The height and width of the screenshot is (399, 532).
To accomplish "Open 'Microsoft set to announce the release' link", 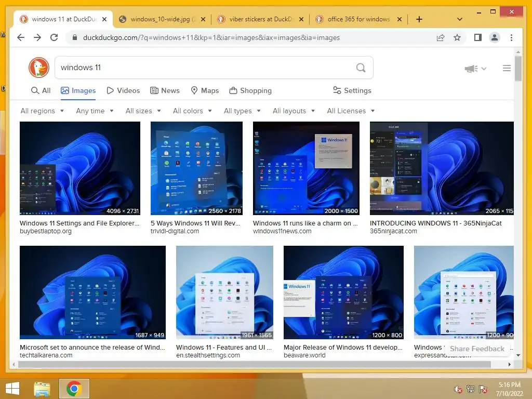I will click(x=92, y=348).
